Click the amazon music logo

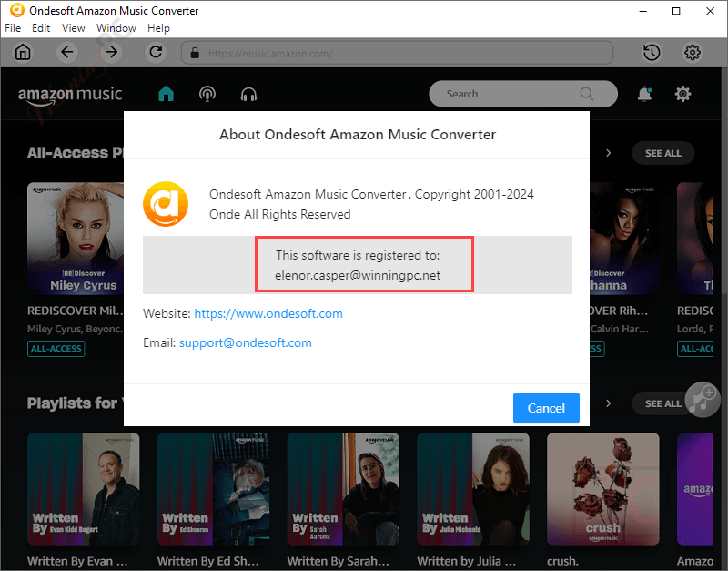click(70, 96)
